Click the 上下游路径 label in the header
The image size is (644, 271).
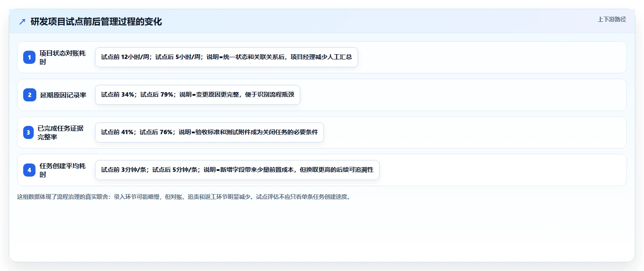coord(612,19)
